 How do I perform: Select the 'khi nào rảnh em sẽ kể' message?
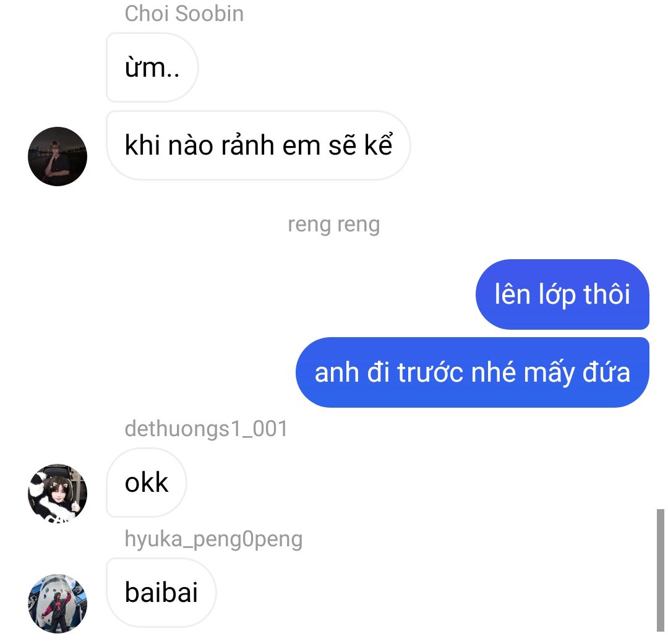[x=258, y=145]
